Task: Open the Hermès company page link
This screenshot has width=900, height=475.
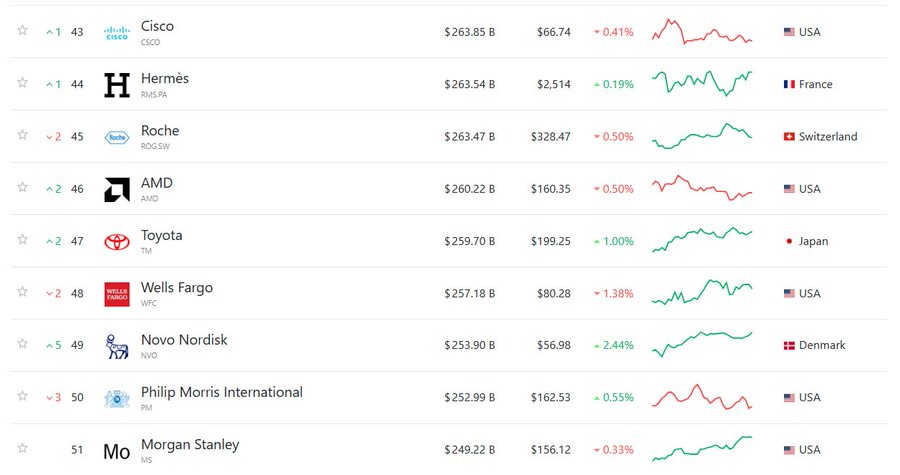Action: 164,79
